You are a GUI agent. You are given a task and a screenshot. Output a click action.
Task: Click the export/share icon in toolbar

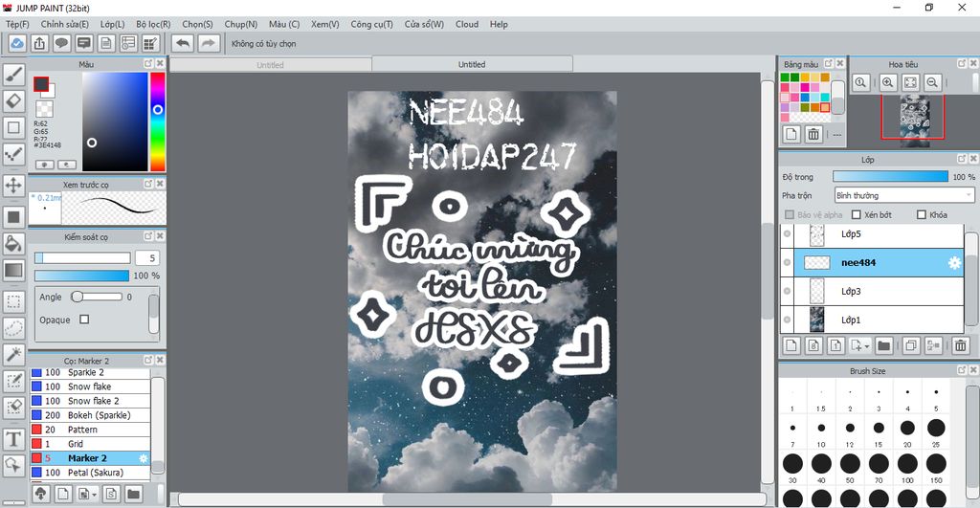[x=39, y=43]
